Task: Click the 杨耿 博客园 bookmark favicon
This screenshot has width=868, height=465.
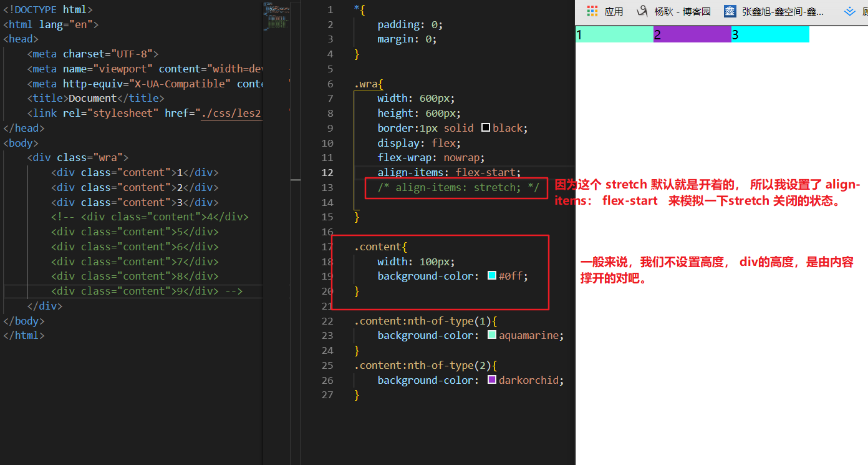Action: 642,11
